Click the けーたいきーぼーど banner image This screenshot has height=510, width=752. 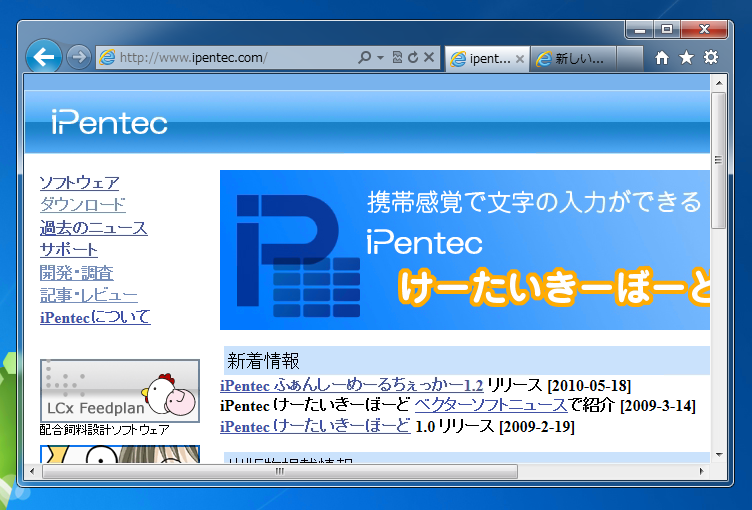click(x=465, y=249)
